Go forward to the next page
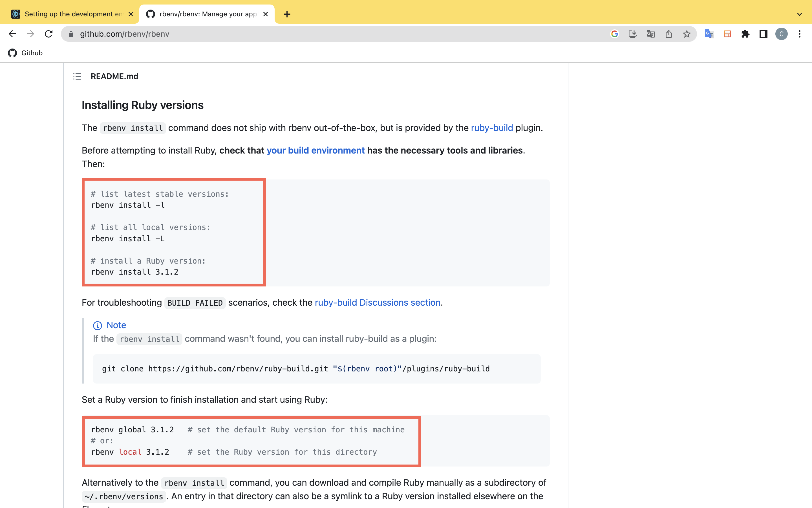The height and width of the screenshot is (508, 812). pos(30,34)
